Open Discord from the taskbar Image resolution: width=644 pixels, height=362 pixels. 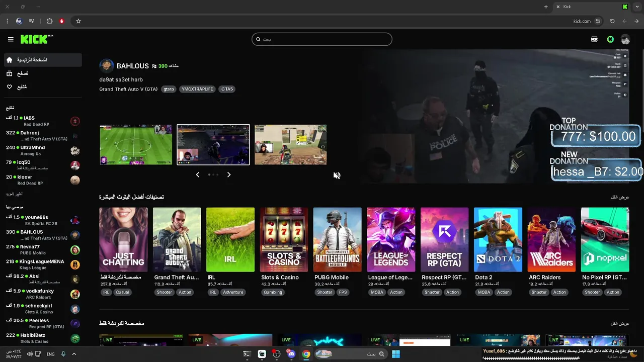tap(291, 354)
